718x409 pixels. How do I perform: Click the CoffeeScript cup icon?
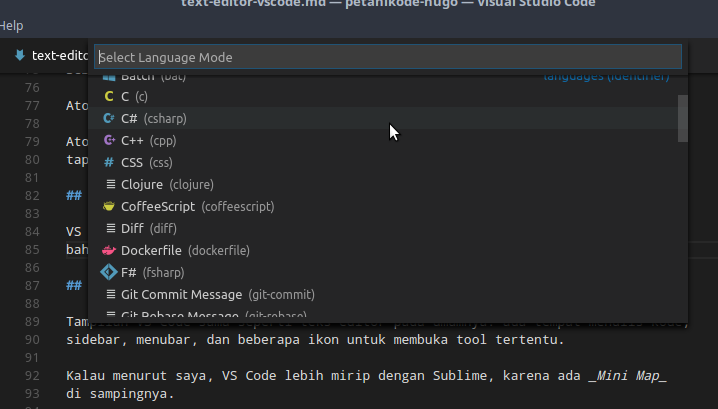[109, 206]
